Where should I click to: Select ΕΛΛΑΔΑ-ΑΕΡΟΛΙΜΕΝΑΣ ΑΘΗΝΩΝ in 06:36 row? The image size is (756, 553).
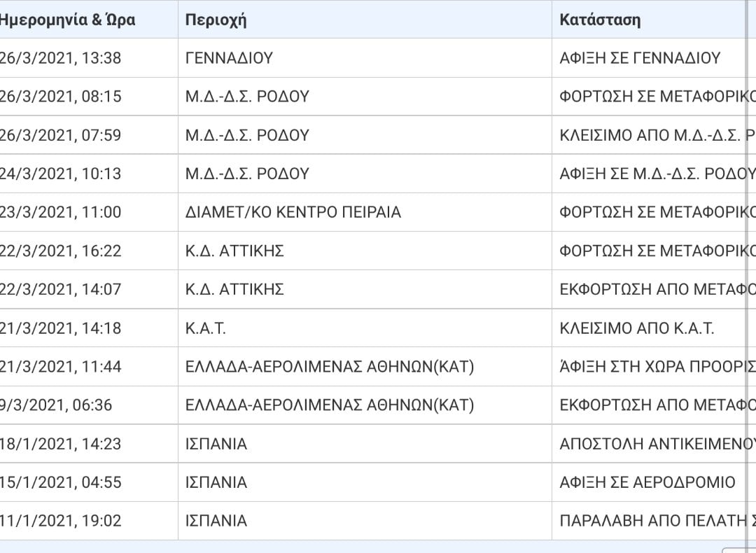[329, 405]
